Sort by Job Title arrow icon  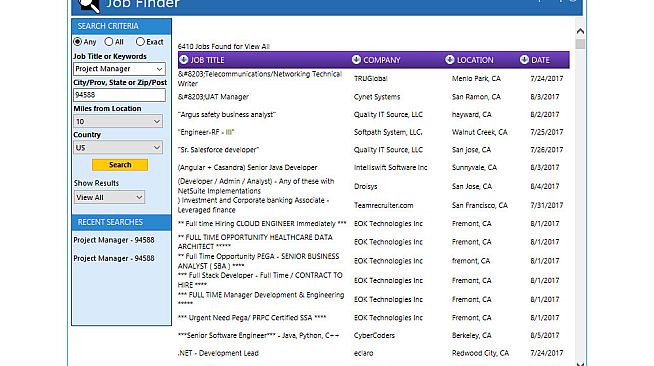[184, 60]
